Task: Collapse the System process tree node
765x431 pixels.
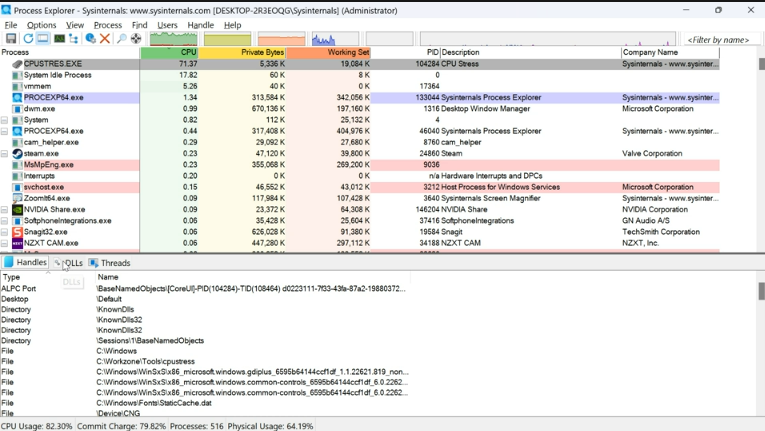Action: pos(4,120)
